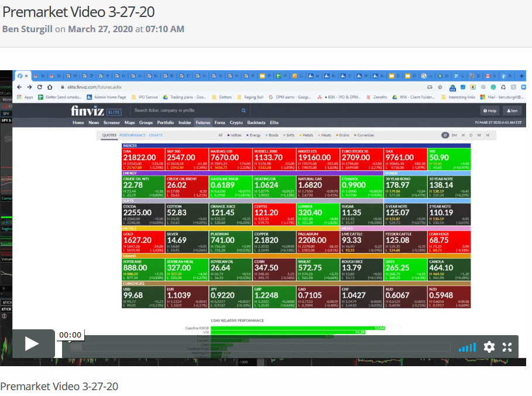Close the active browser tab
Screen dimensions: 532x396
pos(26,76)
